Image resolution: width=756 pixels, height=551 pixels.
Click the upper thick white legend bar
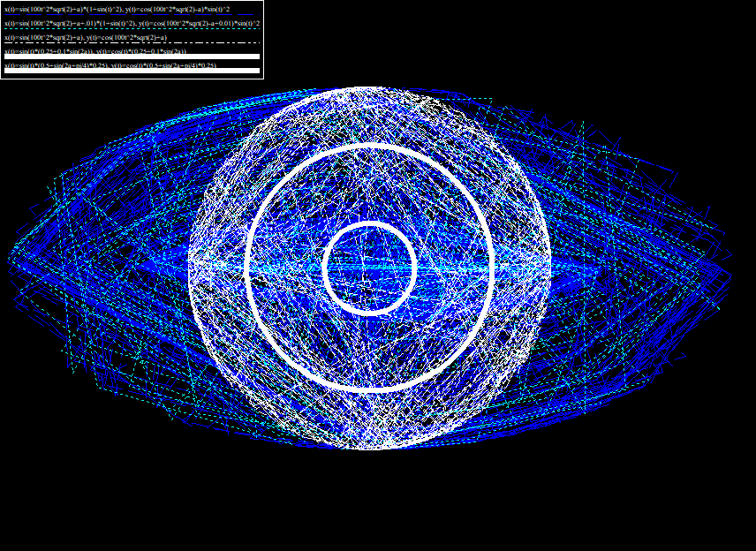coord(132,57)
